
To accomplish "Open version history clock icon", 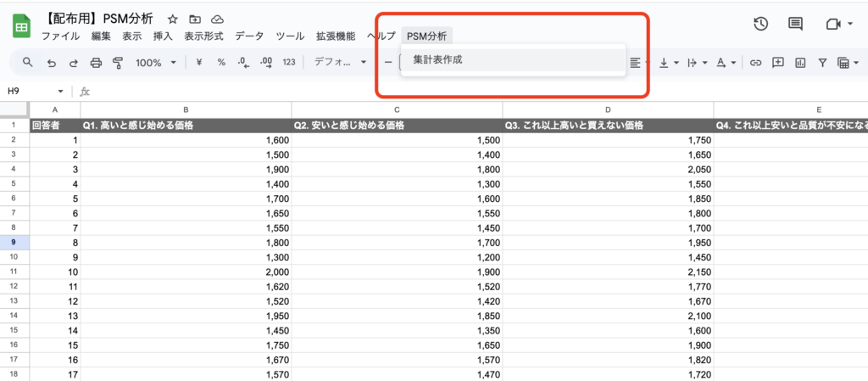I will [760, 24].
